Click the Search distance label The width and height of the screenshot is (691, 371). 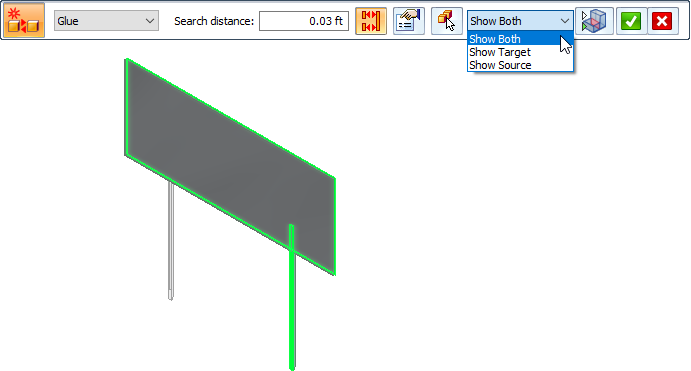pos(214,21)
